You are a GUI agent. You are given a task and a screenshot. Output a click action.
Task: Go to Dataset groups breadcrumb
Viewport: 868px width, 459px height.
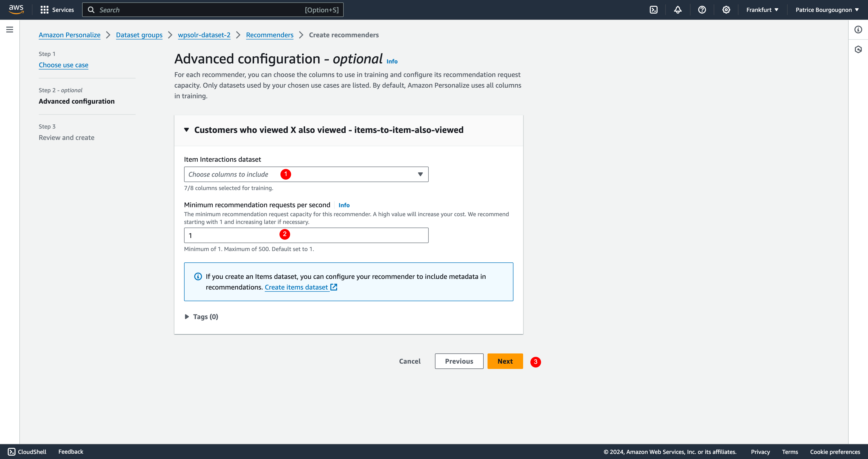[139, 35]
